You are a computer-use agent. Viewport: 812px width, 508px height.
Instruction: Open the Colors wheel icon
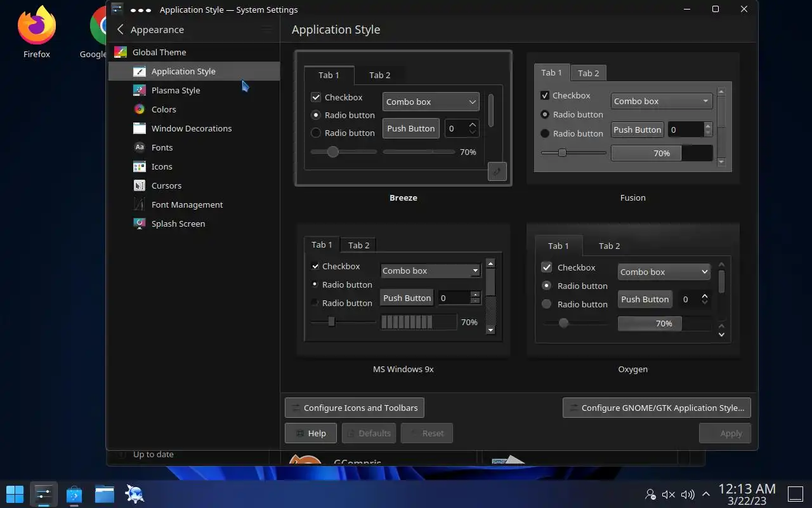[x=140, y=109]
